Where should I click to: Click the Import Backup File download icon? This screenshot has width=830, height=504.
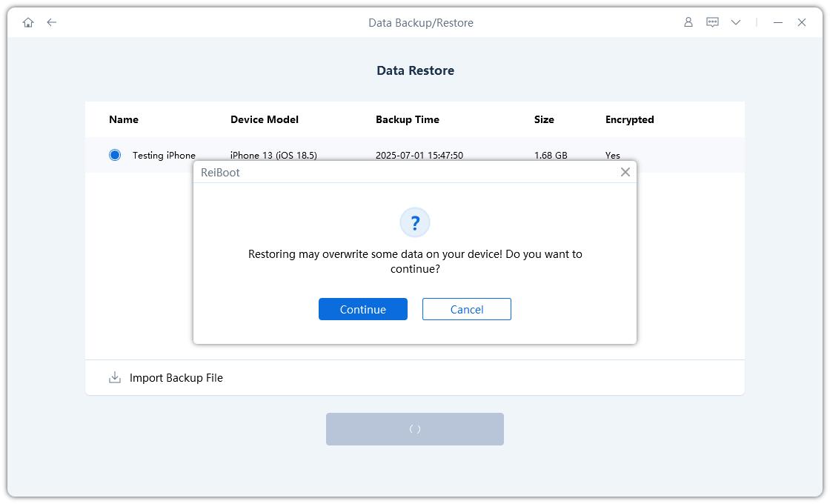(x=115, y=377)
